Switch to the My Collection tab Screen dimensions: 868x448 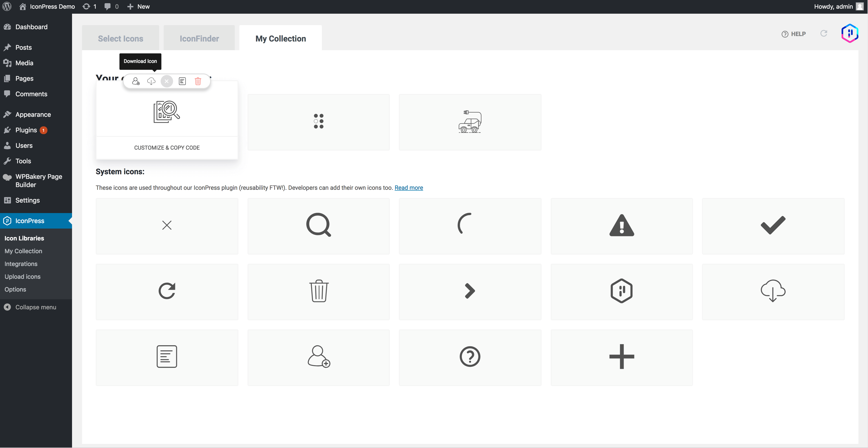[280, 38]
